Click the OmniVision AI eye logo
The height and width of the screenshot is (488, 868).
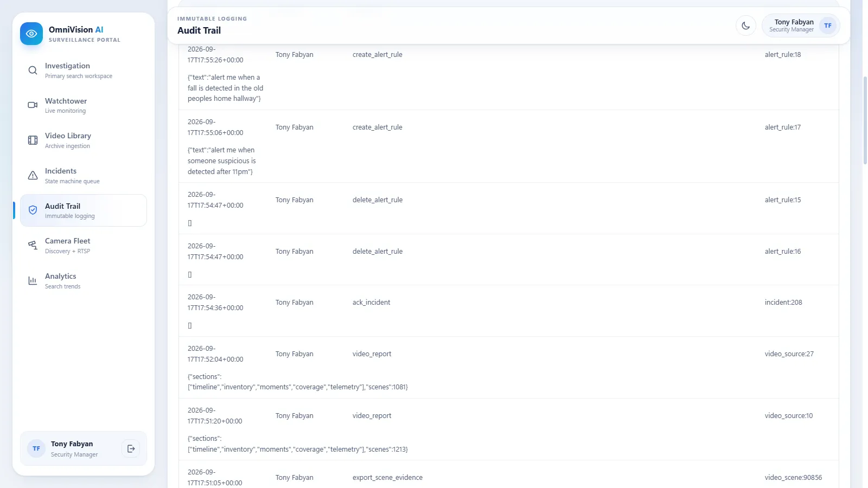(x=31, y=34)
